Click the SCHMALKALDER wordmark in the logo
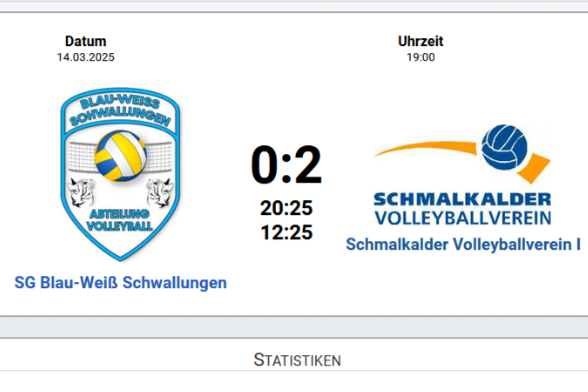Image resolution: width=588 pixels, height=392 pixels. pyautogui.click(x=463, y=199)
